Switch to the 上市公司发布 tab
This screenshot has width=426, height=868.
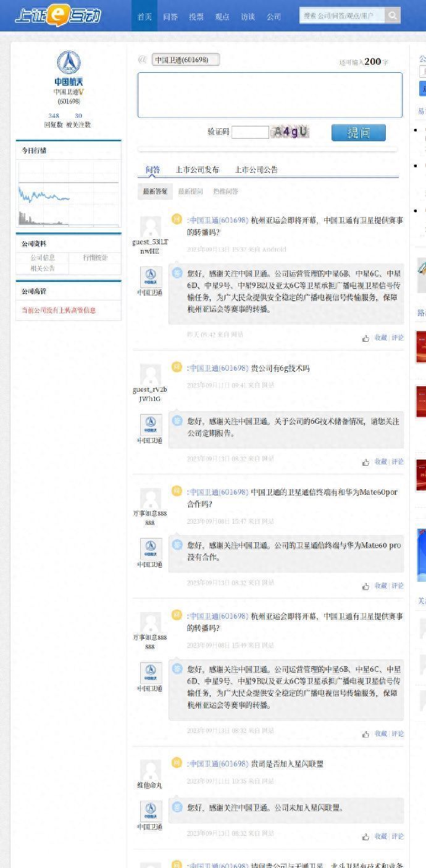[197, 170]
